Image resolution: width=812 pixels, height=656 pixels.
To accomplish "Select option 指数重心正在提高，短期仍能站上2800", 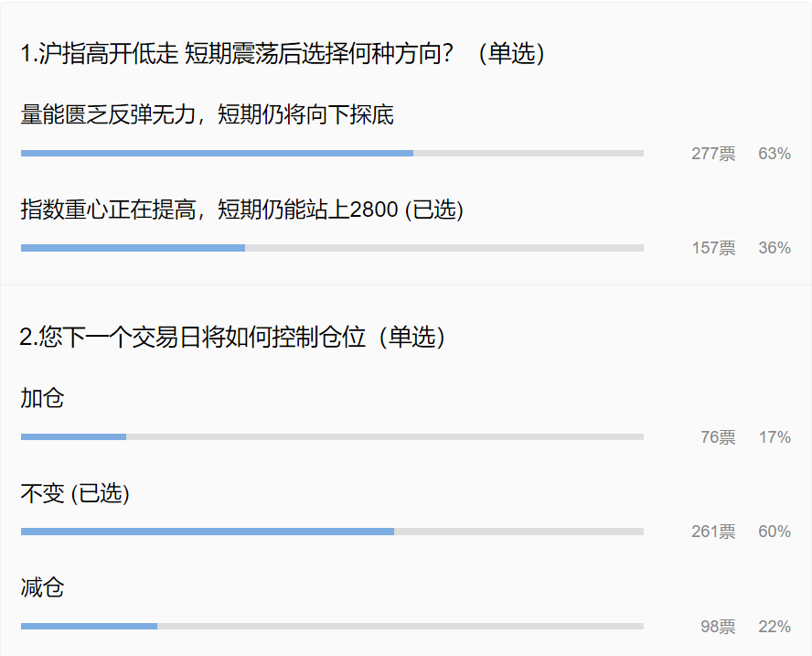I will coord(241,210).
